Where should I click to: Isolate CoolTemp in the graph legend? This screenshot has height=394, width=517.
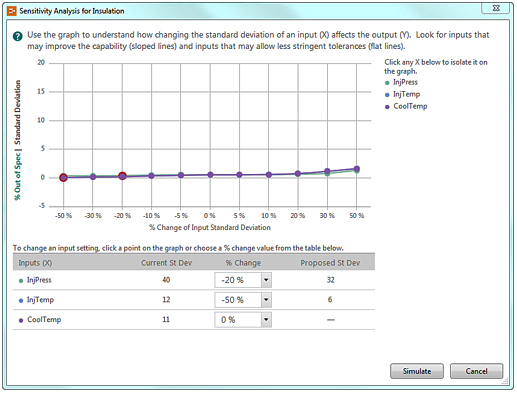tap(406, 106)
